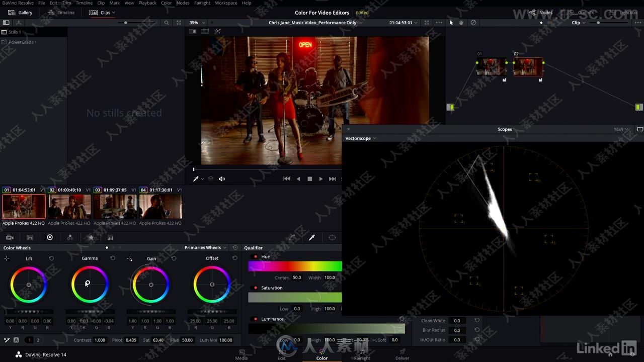This screenshot has width=644, height=362.
Task: Adjust the Gamma master wheel slider
Action: [90, 312]
